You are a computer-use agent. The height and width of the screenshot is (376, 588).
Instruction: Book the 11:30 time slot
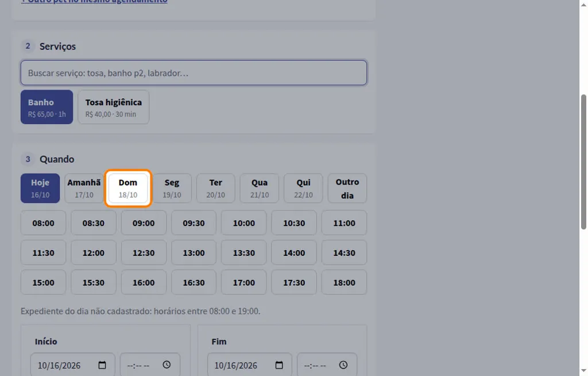tap(43, 252)
